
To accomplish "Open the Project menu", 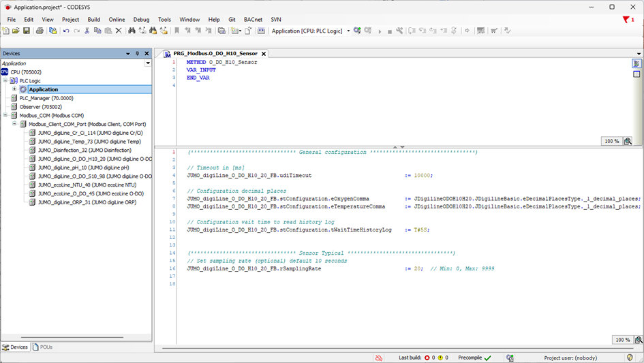I will tap(71, 19).
